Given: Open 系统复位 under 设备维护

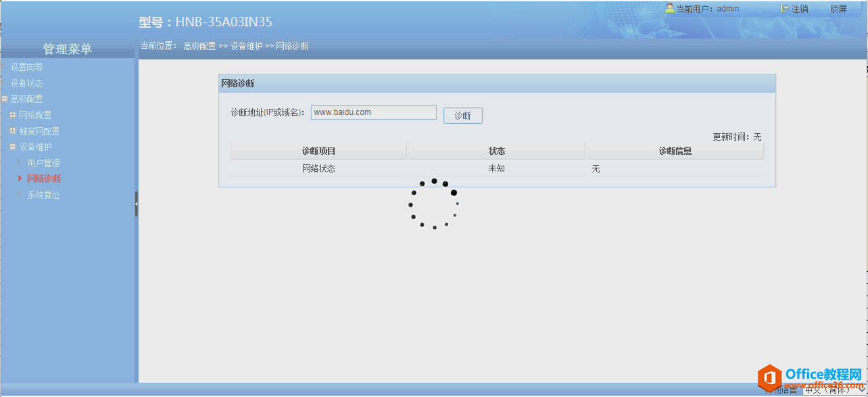Looking at the screenshot, I should point(43,195).
